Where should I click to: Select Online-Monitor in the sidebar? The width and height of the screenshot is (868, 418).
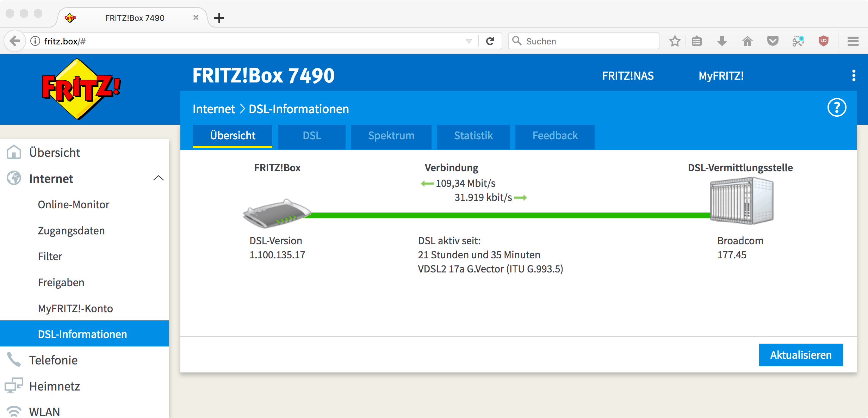point(74,204)
